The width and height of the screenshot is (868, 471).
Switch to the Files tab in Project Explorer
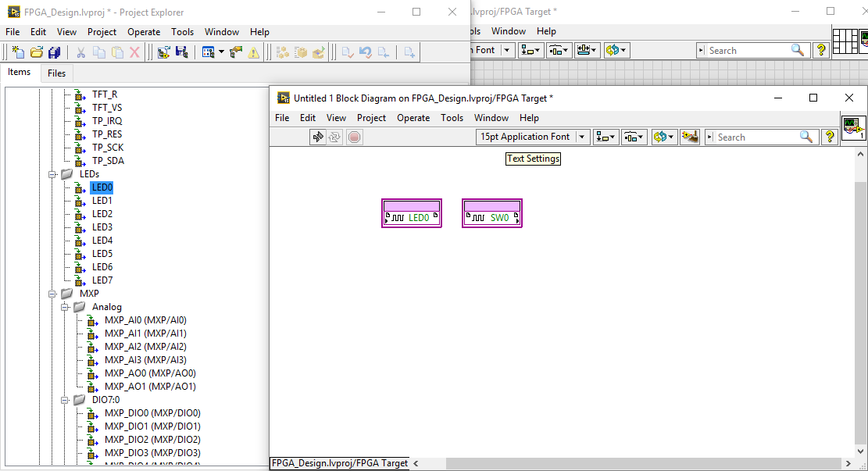point(56,73)
